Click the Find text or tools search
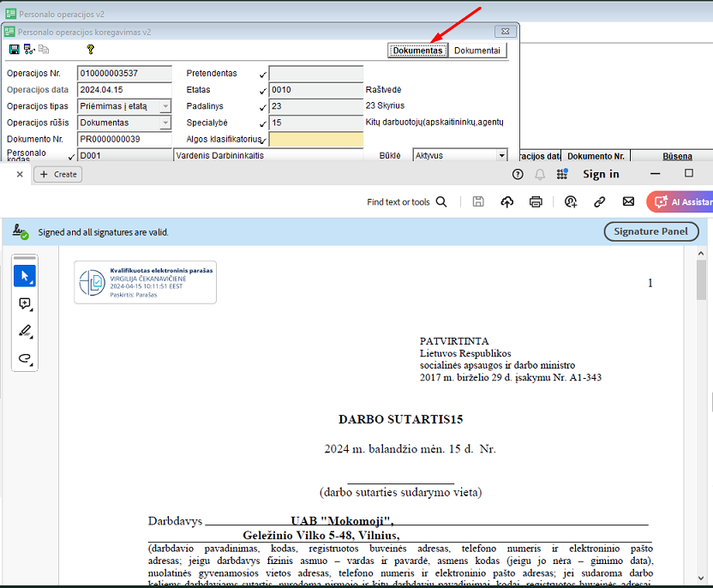 406,202
